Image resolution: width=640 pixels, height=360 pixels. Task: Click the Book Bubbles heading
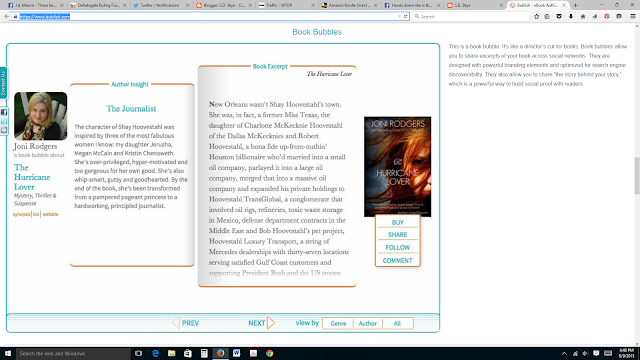click(x=317, y=32)
